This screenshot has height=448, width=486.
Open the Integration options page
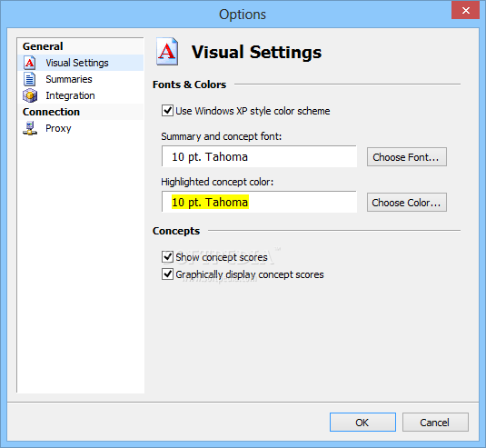tap(70, 95)
